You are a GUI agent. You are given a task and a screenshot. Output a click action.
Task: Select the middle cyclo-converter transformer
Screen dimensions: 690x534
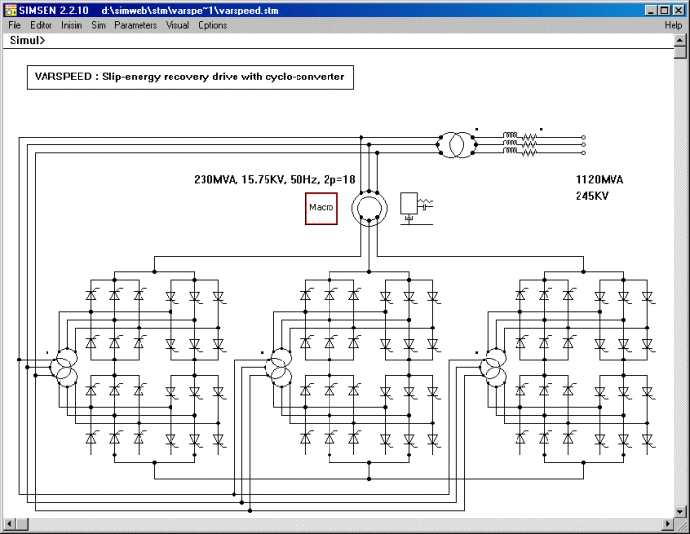(x=280, y=367)
